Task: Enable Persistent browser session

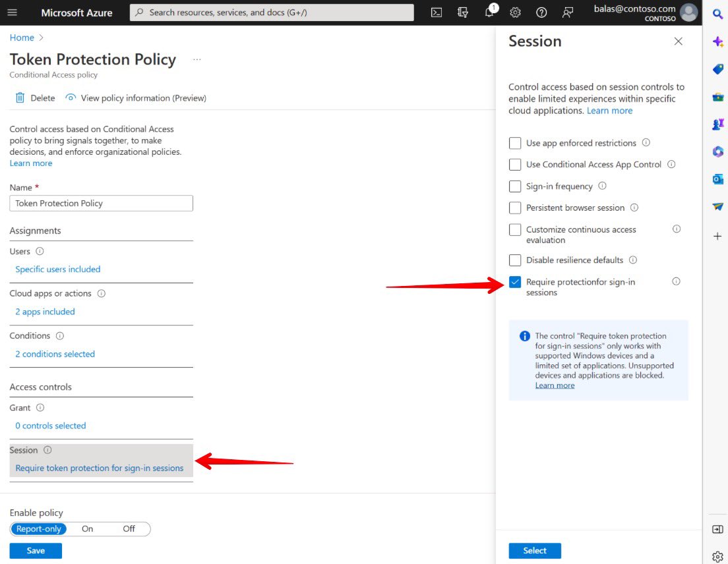Action: point(515,208)
